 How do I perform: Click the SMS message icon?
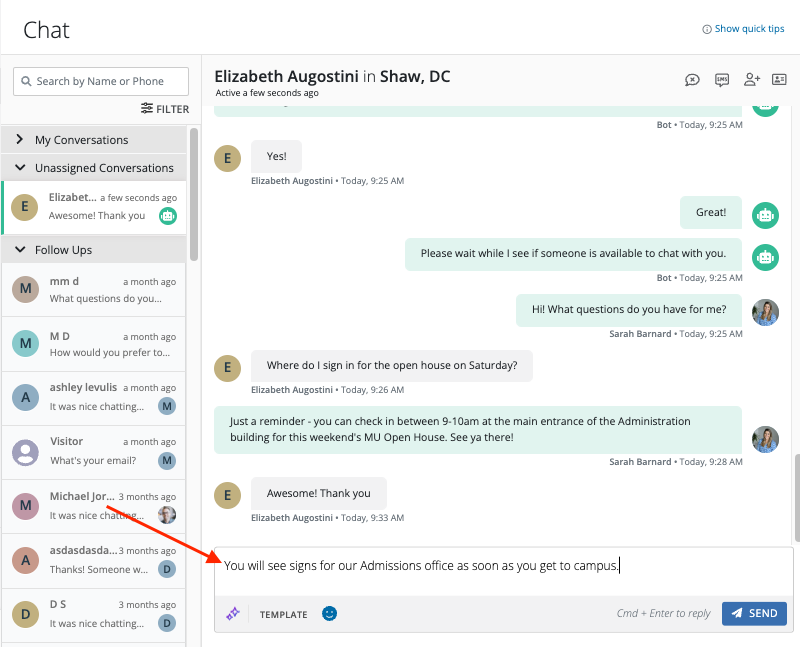[x=722, y=80]
